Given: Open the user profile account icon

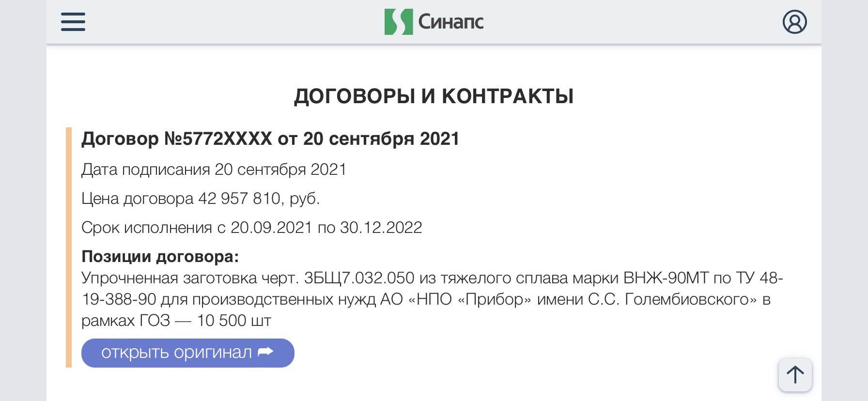Looking at the screenshot, I should coord(794,22).
